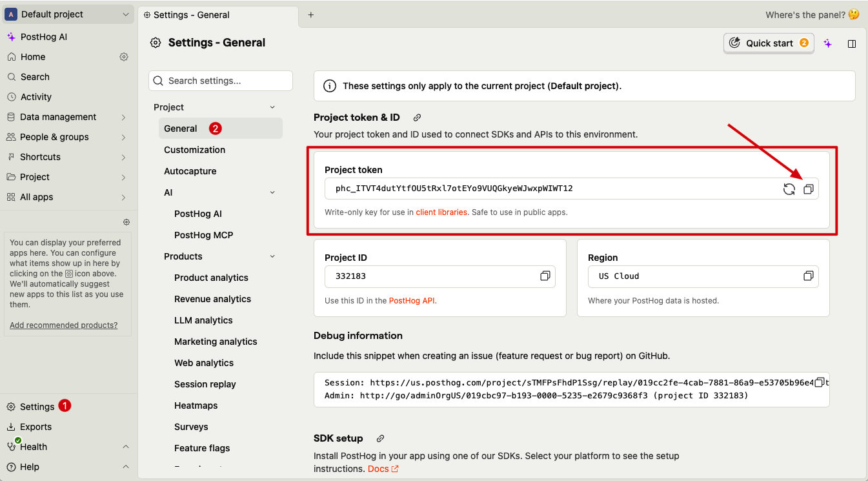The width and height of the screenshot is (868, 481).
Task: Click the Project ID 332183 field
Action: click(440, 276)
